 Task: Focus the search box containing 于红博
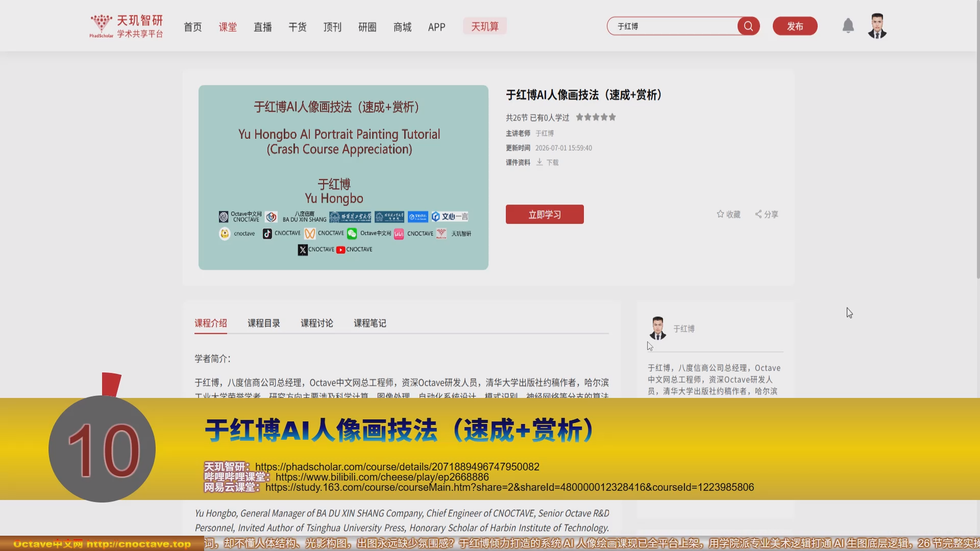tap(673, 26)
